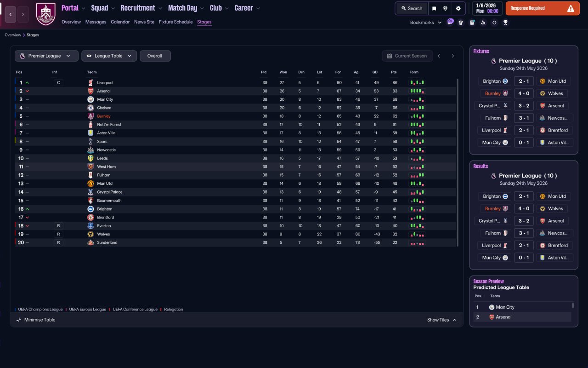Click the calendar icon beside Current Season
The height and width of the screenshot is (368, 588).
390,56
